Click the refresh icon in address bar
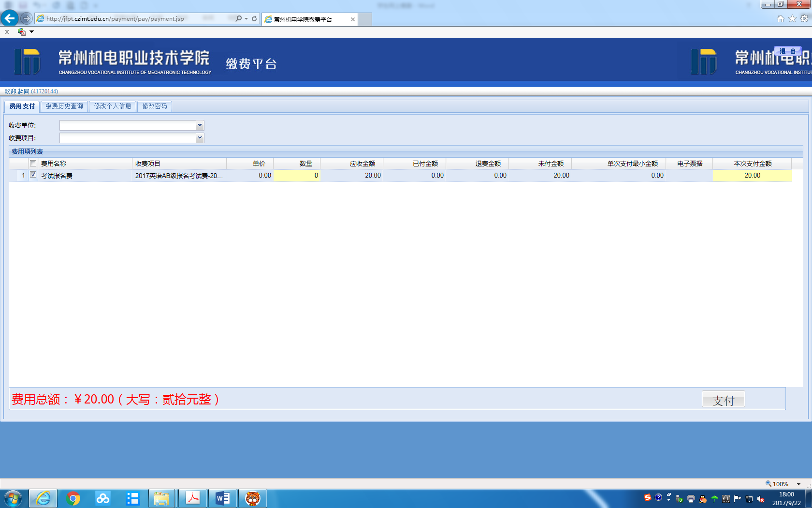This screenshot has width=812, height=508. click(254, 18)
